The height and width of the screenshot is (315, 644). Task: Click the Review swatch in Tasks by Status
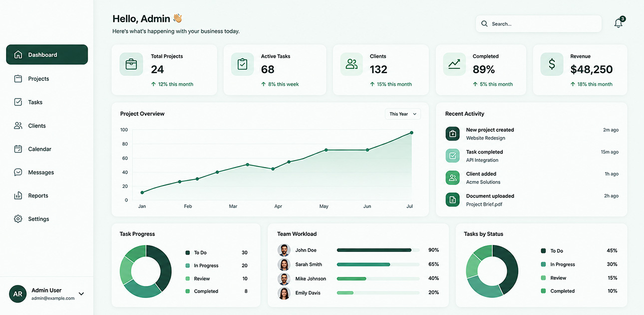tap(543, 278)
